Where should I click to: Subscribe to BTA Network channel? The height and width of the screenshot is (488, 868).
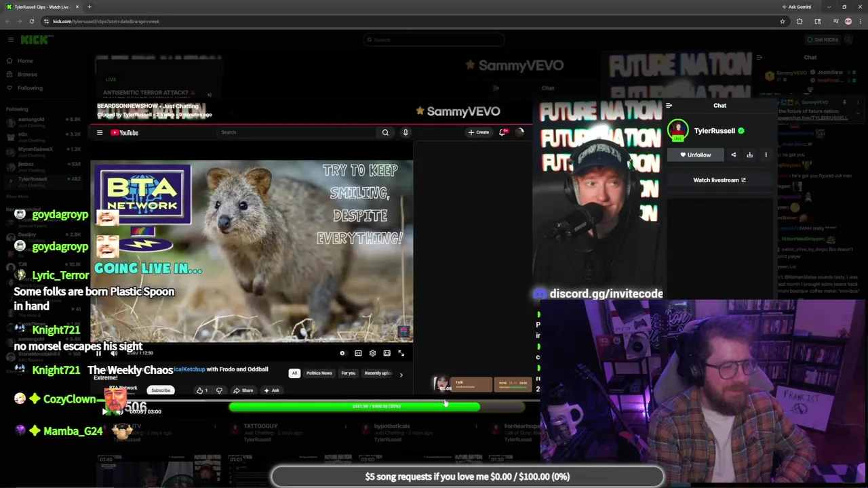coord(161,390)
